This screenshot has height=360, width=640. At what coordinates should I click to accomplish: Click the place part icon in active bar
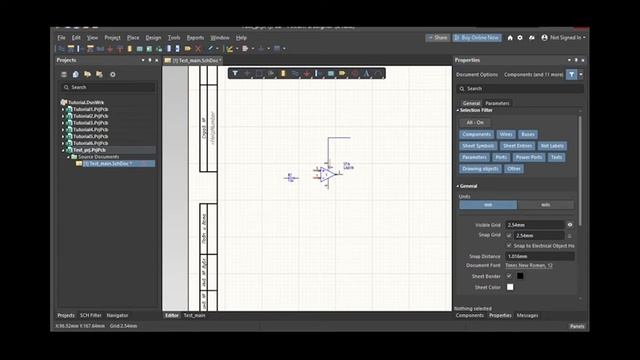pyautogui.click(x=283, y=73)
